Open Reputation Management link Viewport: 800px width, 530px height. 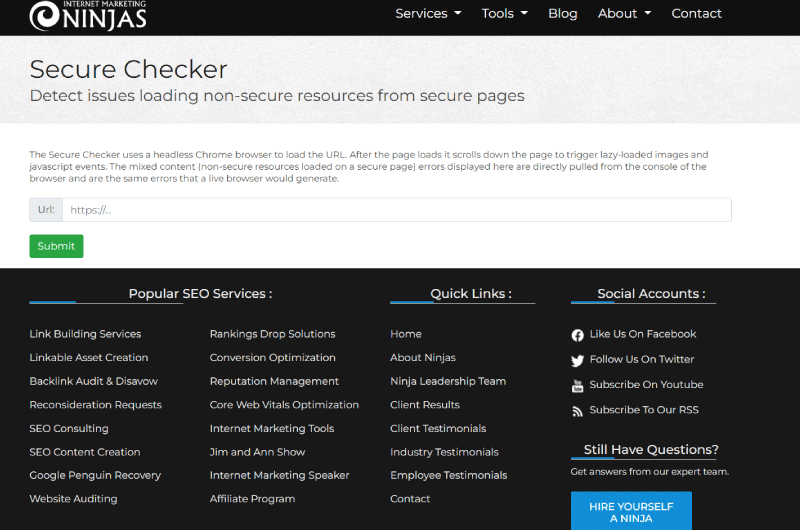pyautogui.click(x=274, y=381)
